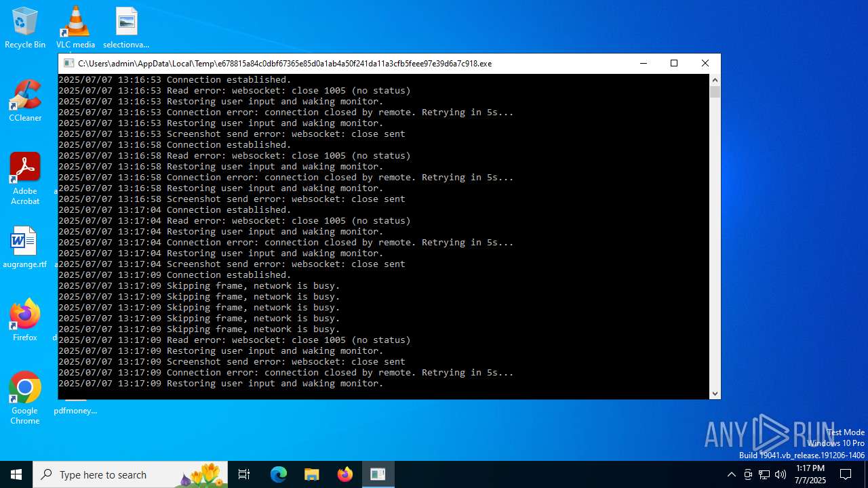Open the Action Center notifications icon

(x=846, y=474)
